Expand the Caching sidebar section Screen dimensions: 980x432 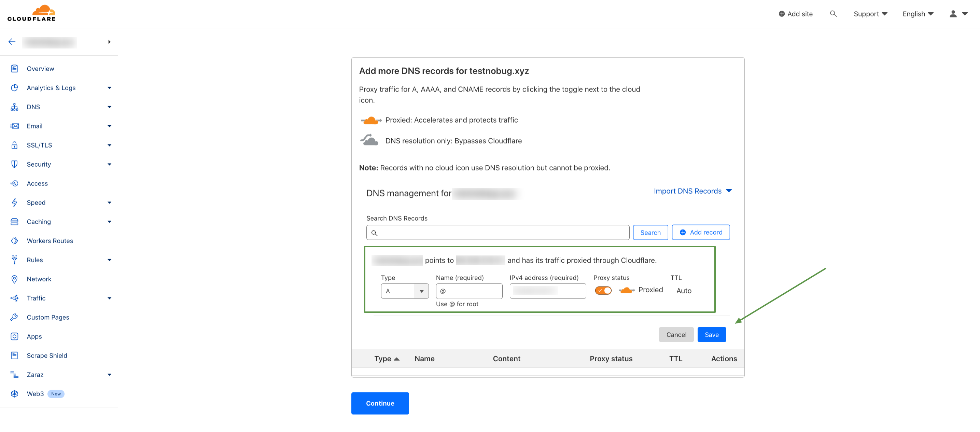tap(110, 222)
